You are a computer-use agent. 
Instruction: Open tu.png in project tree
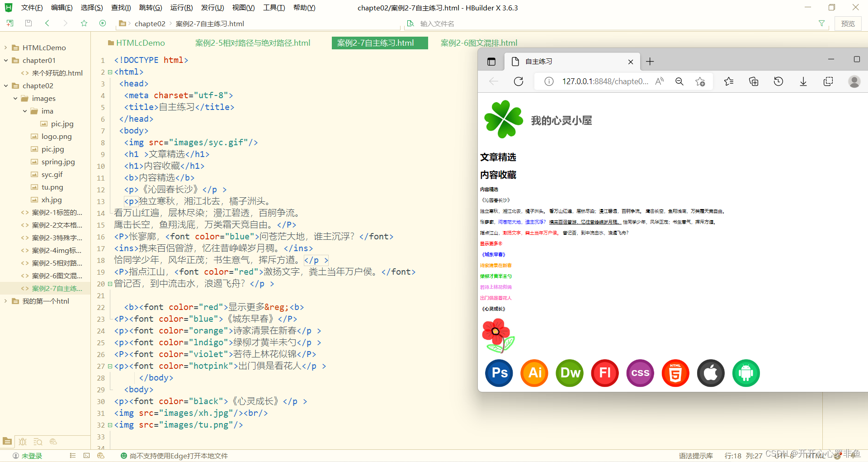52,187
